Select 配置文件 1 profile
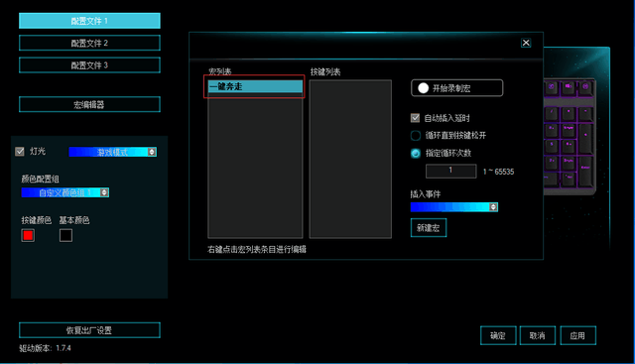635x364 pixels. (89, 21)
